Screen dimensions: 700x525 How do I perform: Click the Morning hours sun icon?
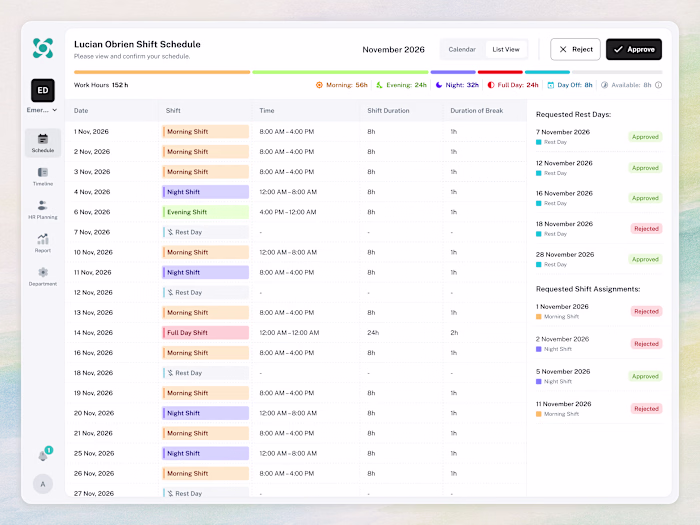point(319,85)
